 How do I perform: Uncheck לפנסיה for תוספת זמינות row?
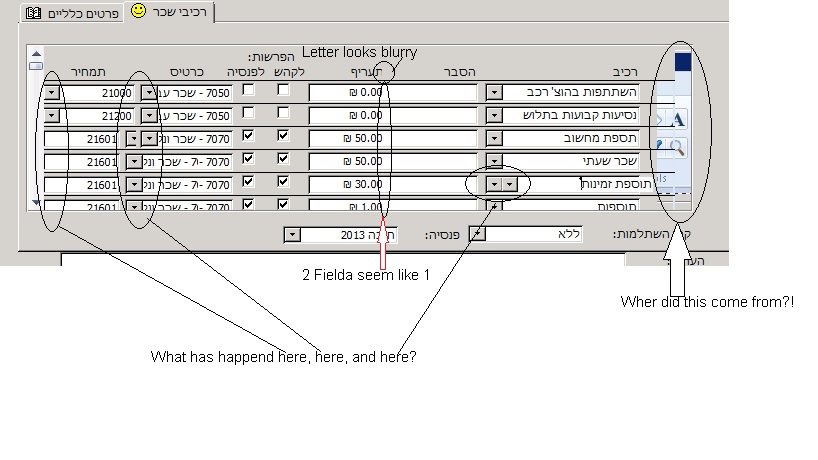pos(248,181)
